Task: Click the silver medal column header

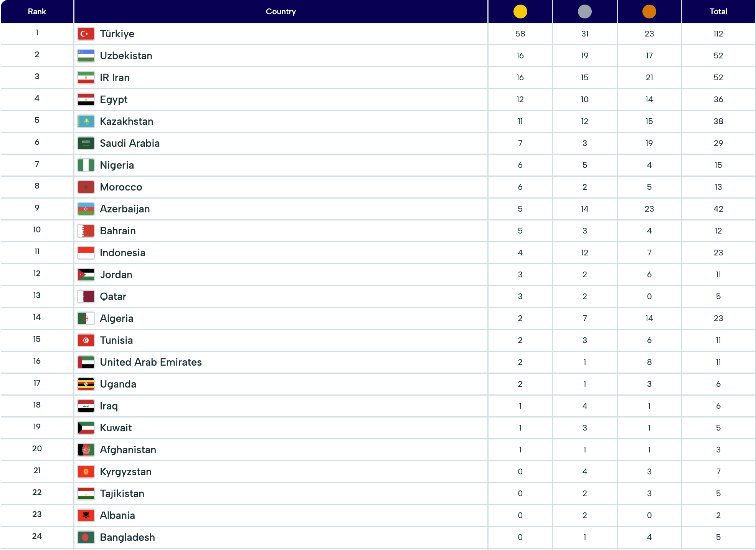Action: coord(584,12)
